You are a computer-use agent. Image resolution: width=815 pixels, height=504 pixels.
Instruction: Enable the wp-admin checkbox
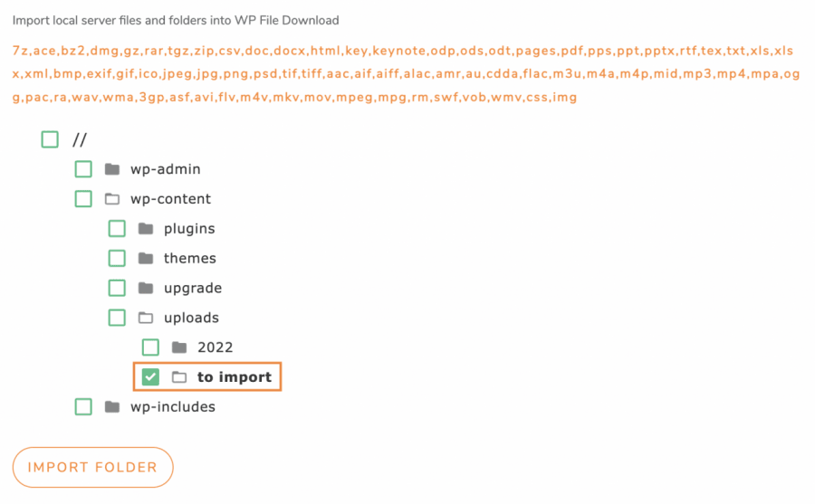pyautogui.click(x=83, y=169)
